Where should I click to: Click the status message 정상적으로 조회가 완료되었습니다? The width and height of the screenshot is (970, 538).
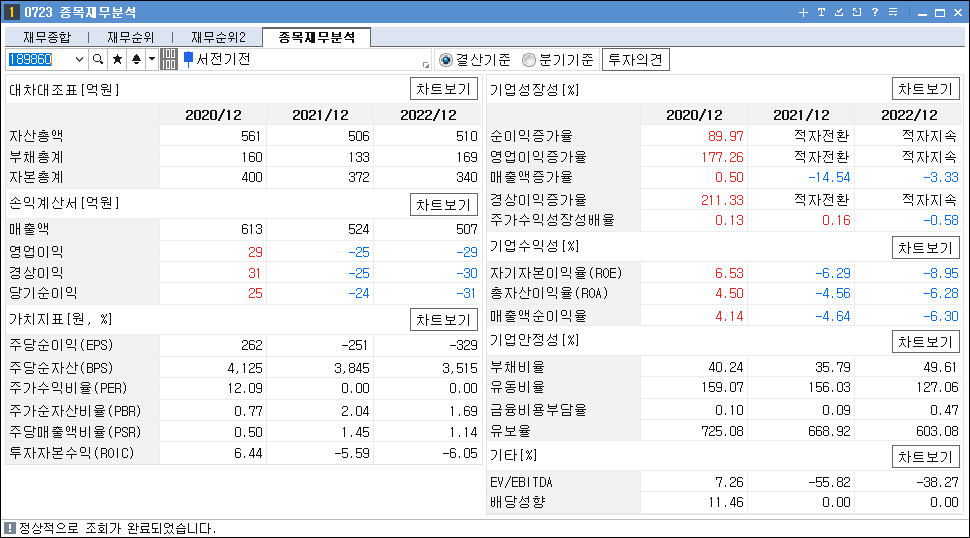click(118, 528)
